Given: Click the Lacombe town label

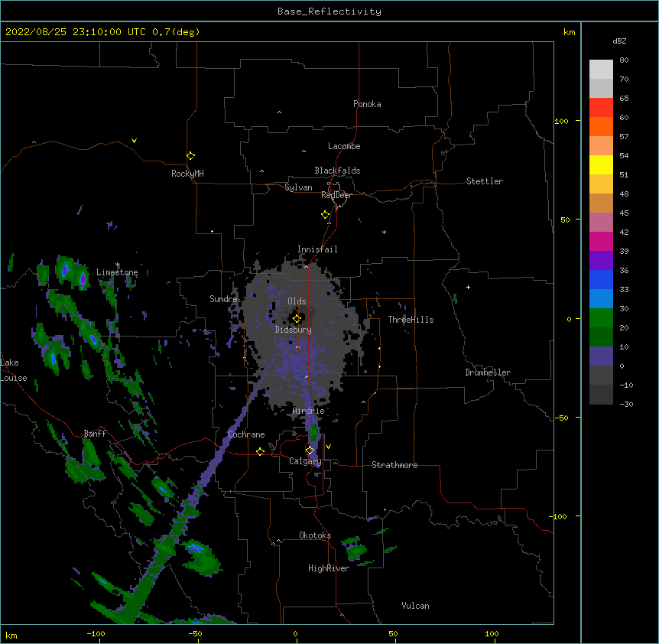Looking at the screenshot, I should click(x=344, y=146).
